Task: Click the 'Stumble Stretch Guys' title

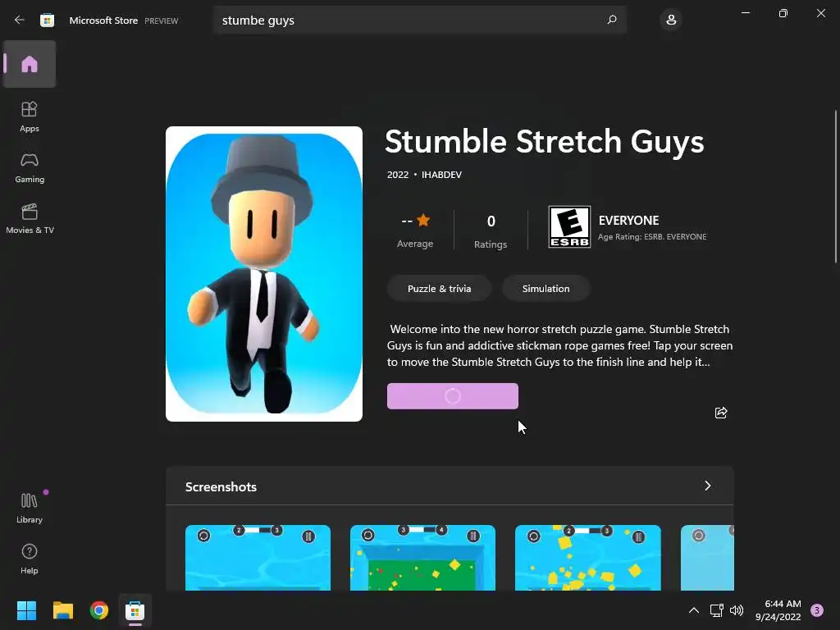Action: [x=545, y=141]
